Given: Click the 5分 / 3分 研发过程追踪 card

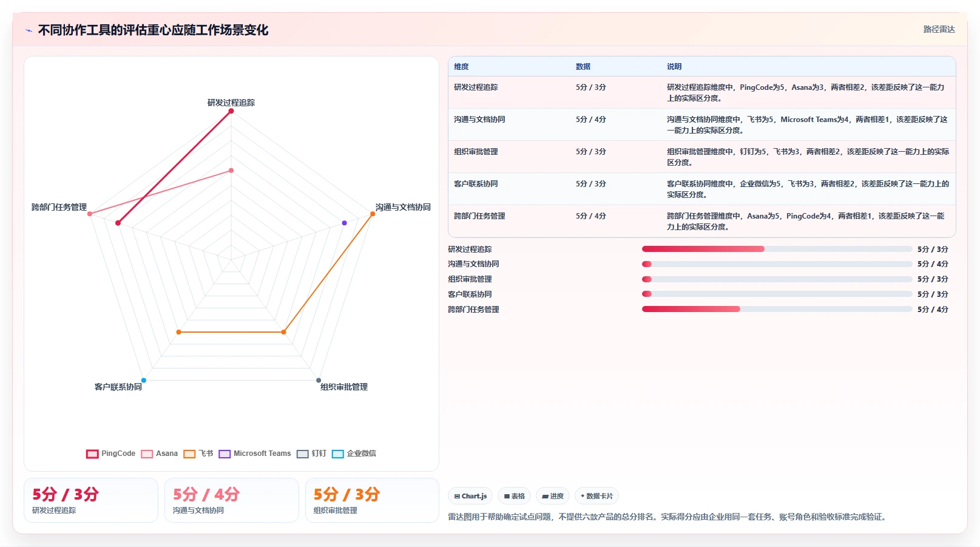Looking at the screenshot, I should (x=91, y=500).
